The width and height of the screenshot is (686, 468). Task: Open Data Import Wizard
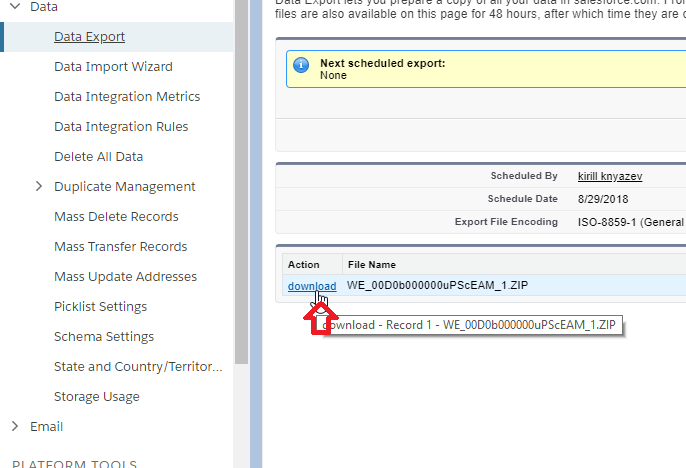click(x=113, y=67)
